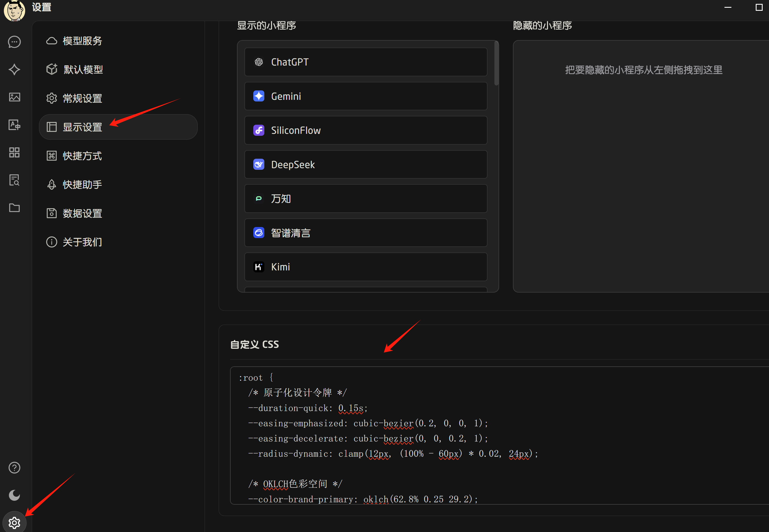Select the ChatGPT mini-app row

click(366, 62)
